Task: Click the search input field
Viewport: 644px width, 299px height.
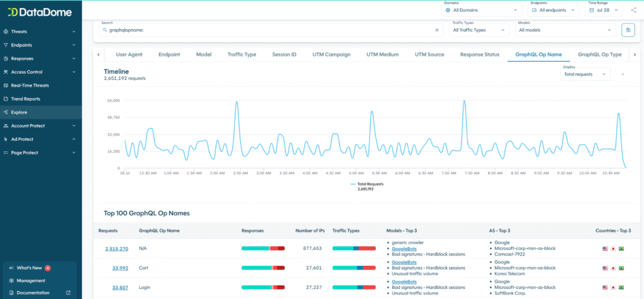Action: pos(271,30)
